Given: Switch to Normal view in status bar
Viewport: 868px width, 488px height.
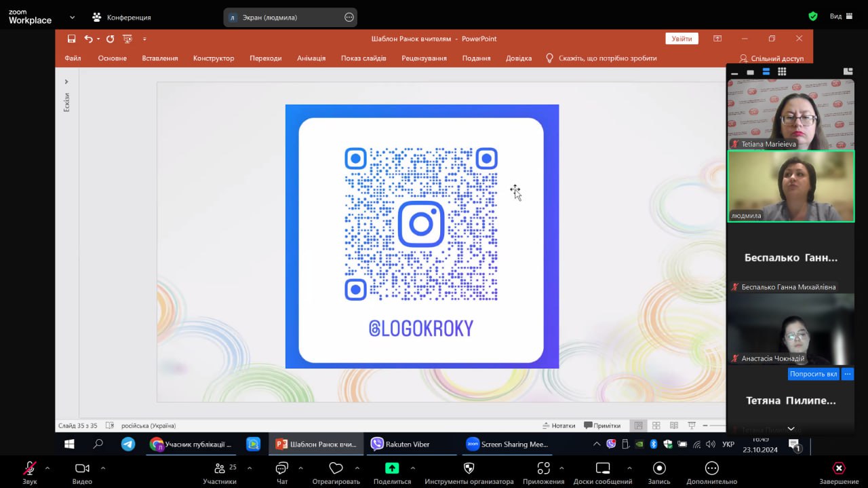Looking at the screenshot, I should [x=638, y=426].
